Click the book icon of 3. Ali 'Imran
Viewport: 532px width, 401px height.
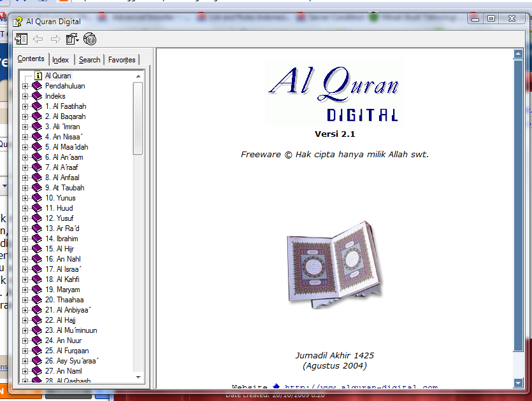(x=37, y=127)
